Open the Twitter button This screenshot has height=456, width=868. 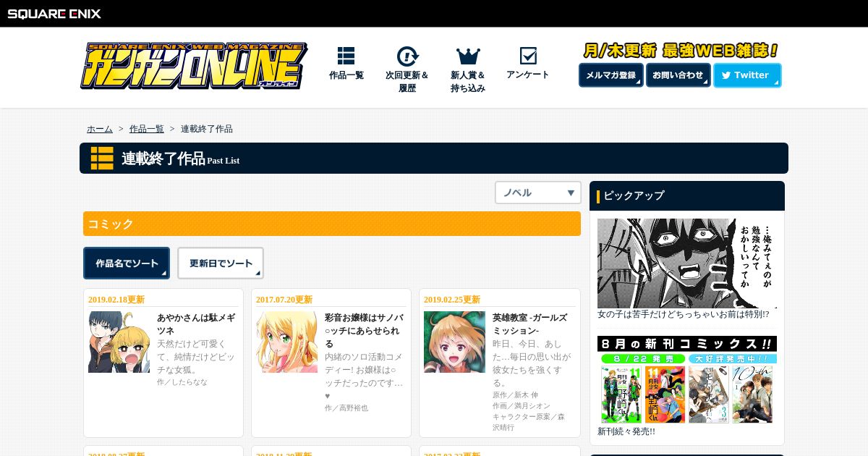click(747, 75)
